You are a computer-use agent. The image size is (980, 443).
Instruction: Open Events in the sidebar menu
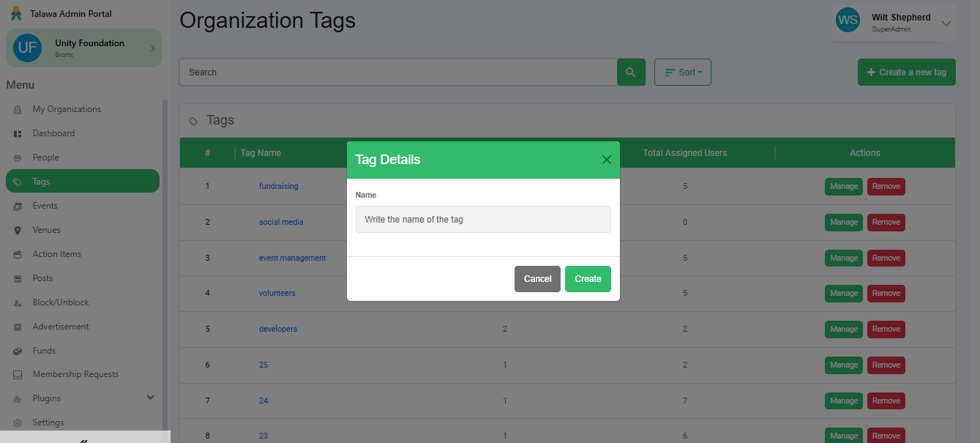coord(45,206)
